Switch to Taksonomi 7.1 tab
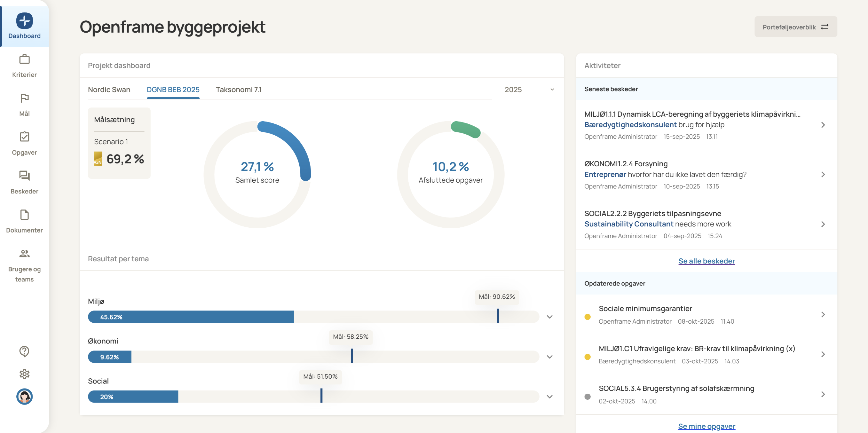Image resolution: width=868 pixels, height=433 pixels. (239, 90)
